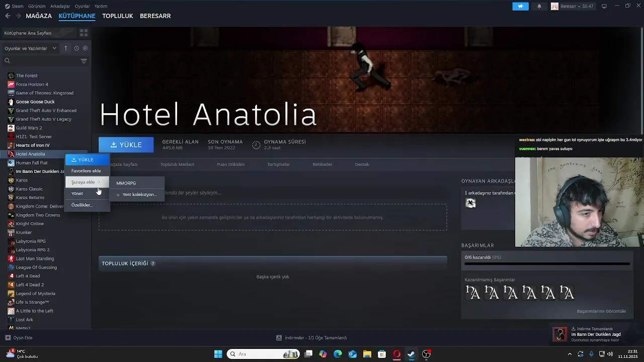Open OBS Studio from the taskbar
644x362 pixels.
click(426, 354)
